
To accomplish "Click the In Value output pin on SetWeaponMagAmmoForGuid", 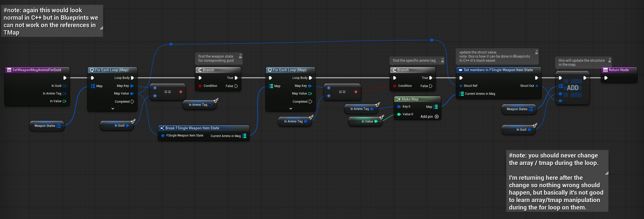I will pos(64,101).
